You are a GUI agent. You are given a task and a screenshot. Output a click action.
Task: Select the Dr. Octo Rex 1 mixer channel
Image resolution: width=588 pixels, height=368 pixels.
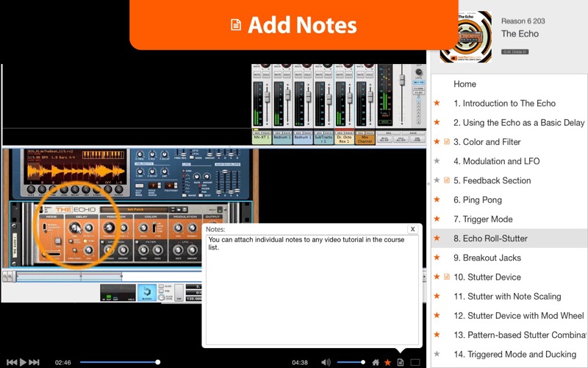[x=344, y=138]
